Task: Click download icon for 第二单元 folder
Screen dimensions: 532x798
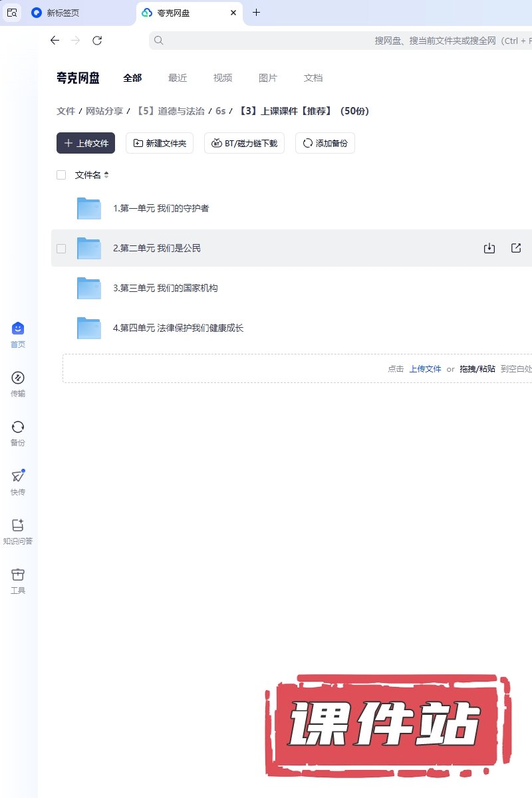Action: click(489, 248)
